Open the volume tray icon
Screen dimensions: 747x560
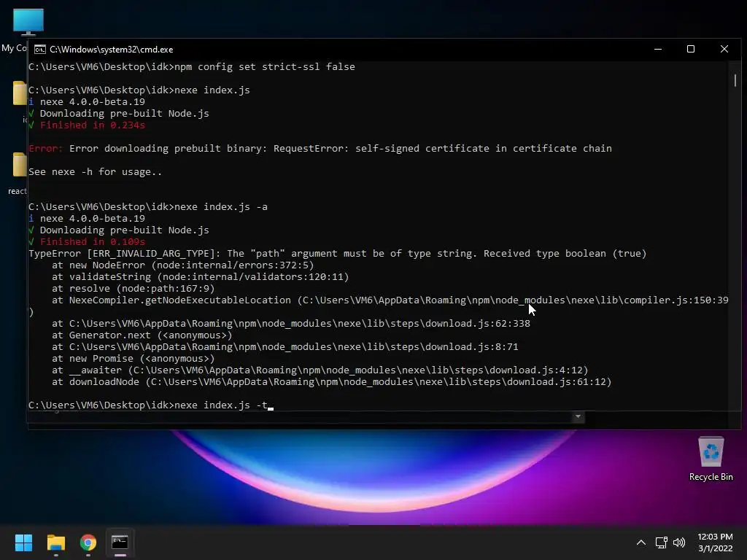pos(679,542)
